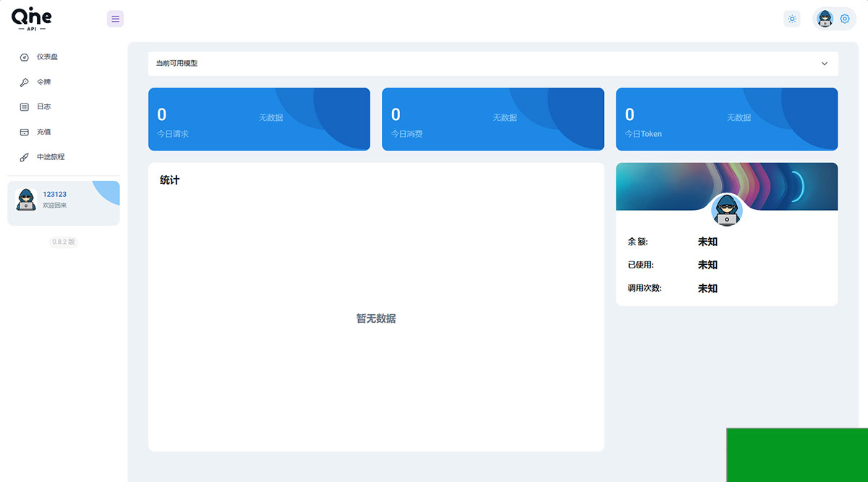Click profile card avatar over banner

click(x=727, y=211)
